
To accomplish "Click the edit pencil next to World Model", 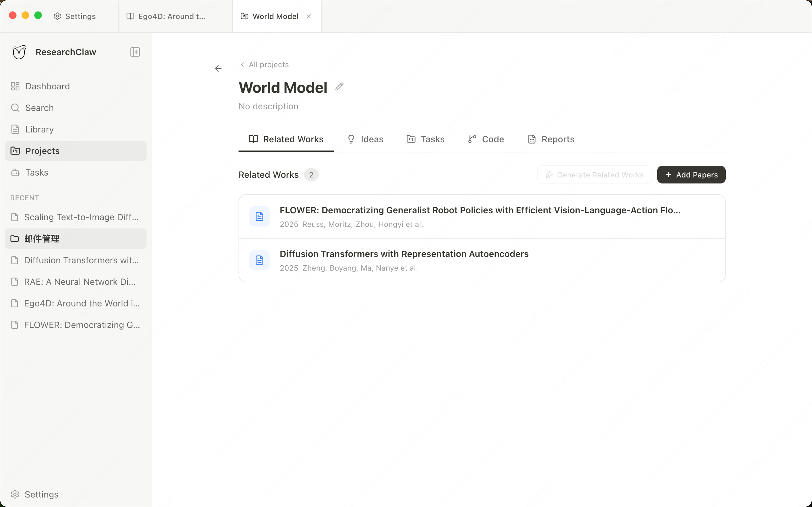I will [x=339, y=87].
